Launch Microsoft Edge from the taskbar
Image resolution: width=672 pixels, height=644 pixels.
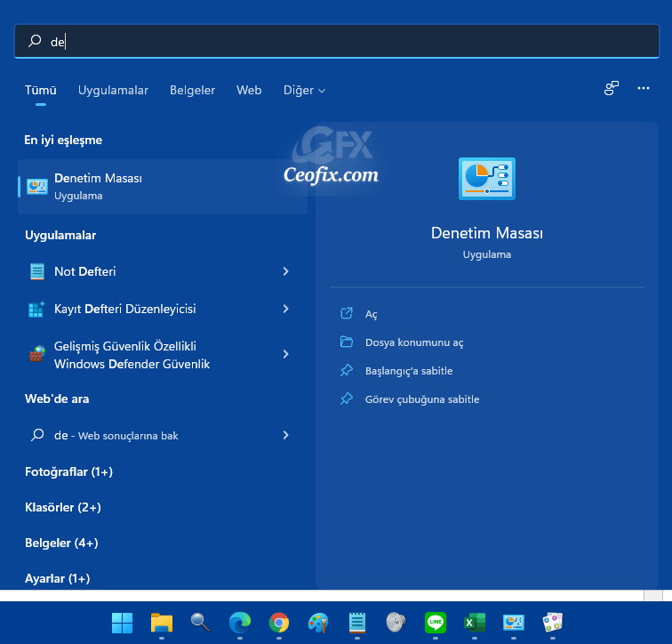[240, 623]
